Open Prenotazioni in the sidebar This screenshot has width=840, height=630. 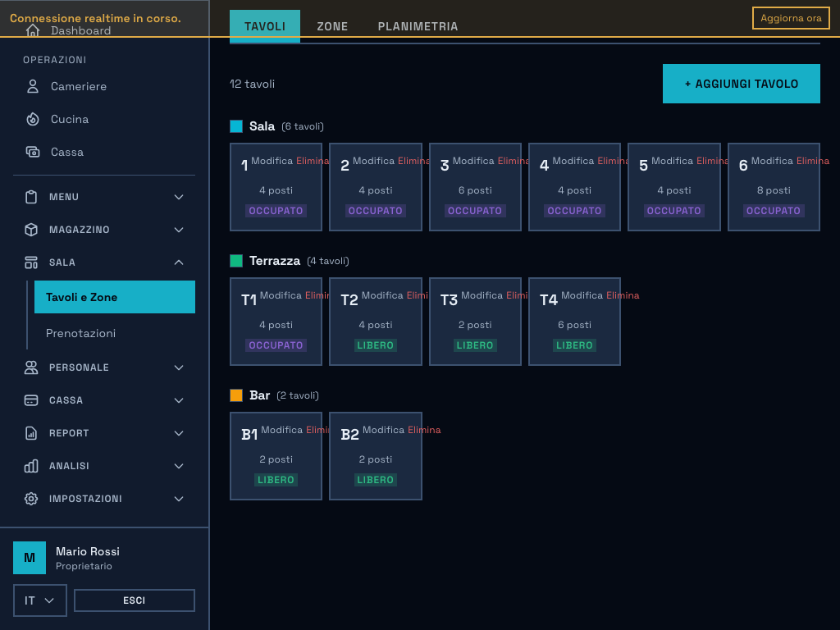(80, 333)
